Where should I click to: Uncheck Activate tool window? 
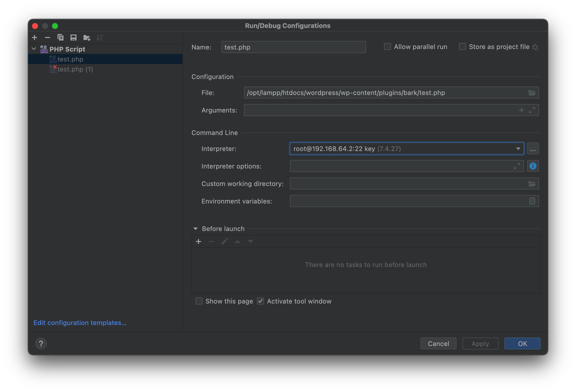(260, 301)
